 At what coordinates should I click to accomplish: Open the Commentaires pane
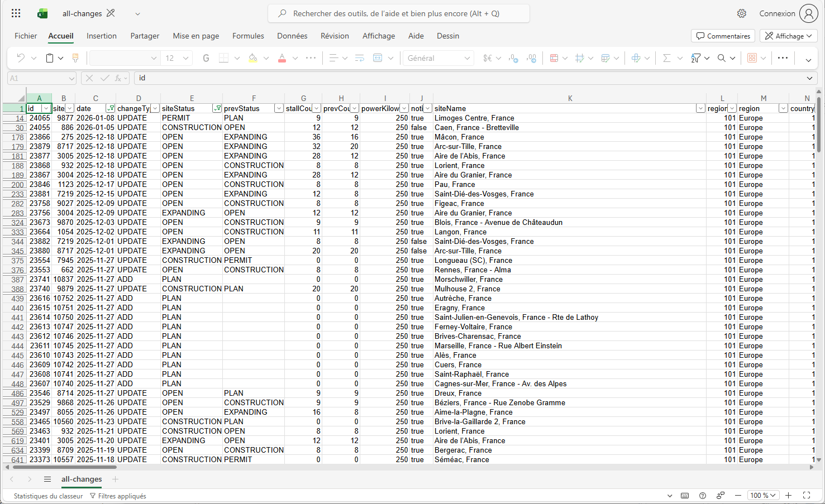tap(723, 36)
